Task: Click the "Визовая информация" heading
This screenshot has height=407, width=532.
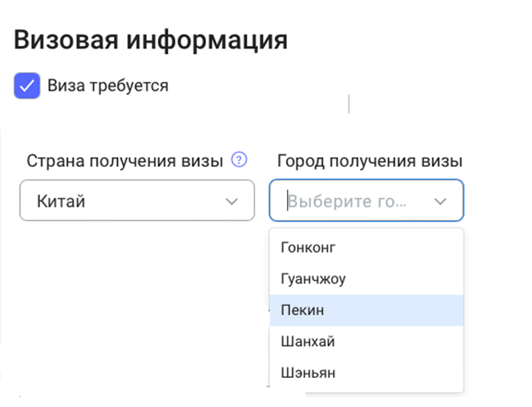Action: pyautogui.click(x=151, y=40)
